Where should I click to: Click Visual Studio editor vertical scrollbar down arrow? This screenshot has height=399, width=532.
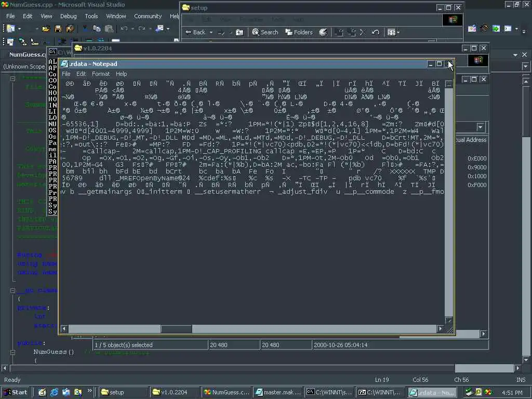526,360
